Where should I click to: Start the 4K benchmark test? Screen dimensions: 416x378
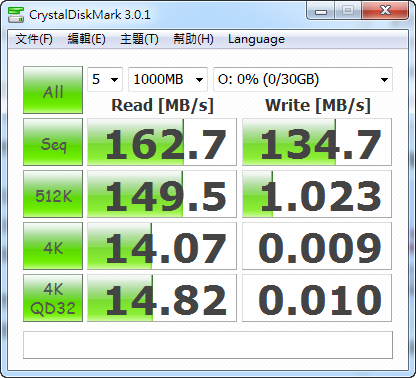53,246
